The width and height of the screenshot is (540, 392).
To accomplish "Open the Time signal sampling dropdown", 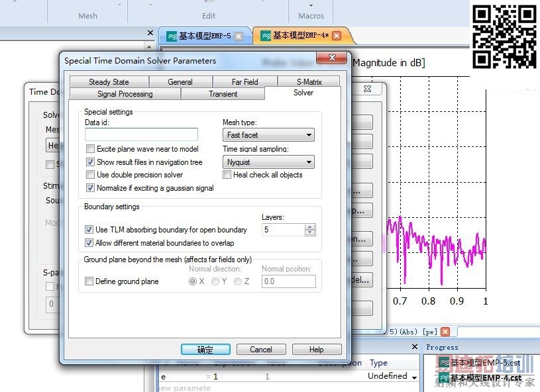I will (x=268, y=162).
